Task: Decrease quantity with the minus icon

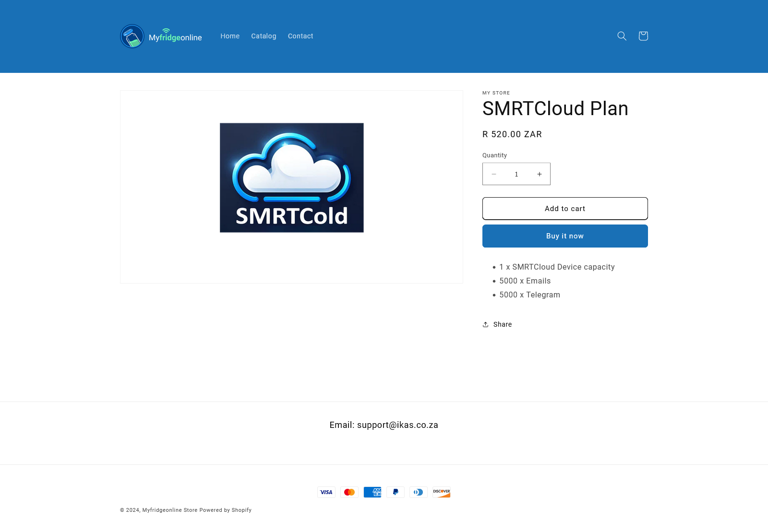Action: click(x=493, y=174)
